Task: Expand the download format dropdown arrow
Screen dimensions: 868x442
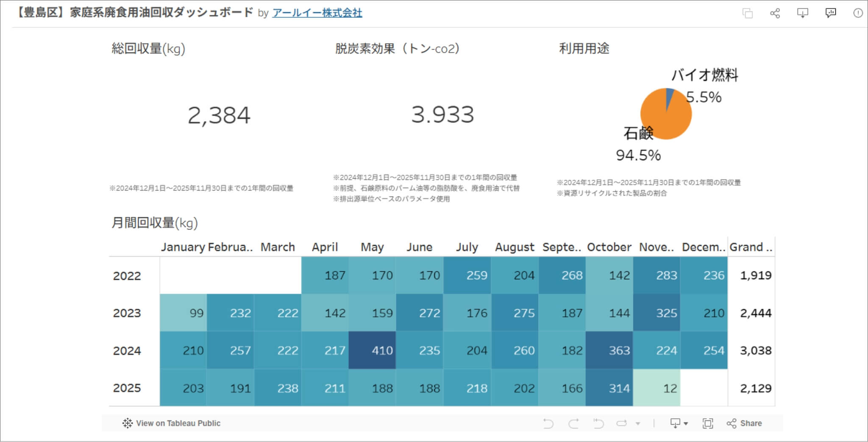Action: pos(686,423)
